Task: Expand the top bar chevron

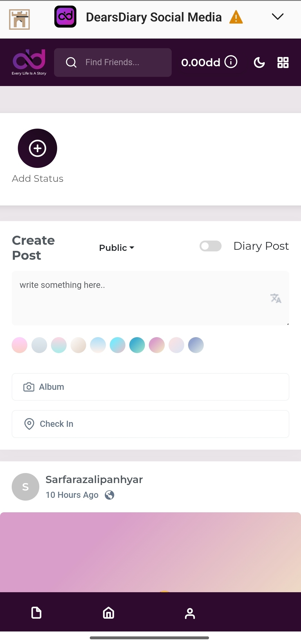Action: [278, 17]
